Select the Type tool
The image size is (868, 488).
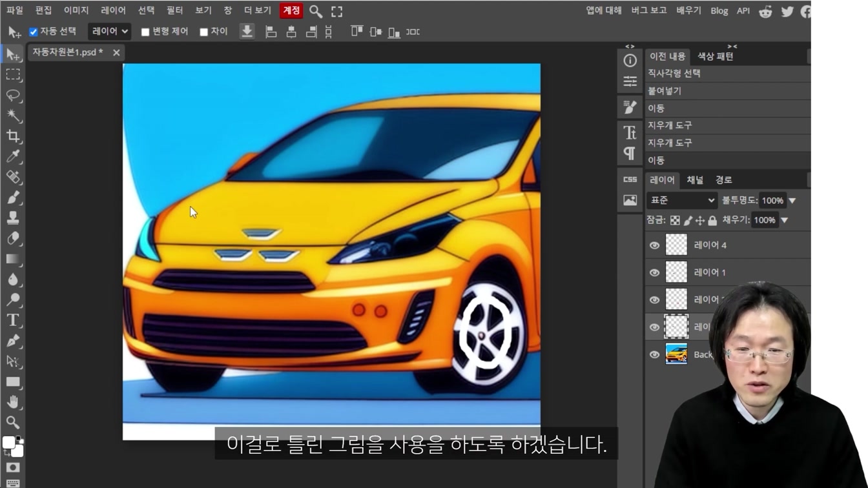click(x=13, y=320)
